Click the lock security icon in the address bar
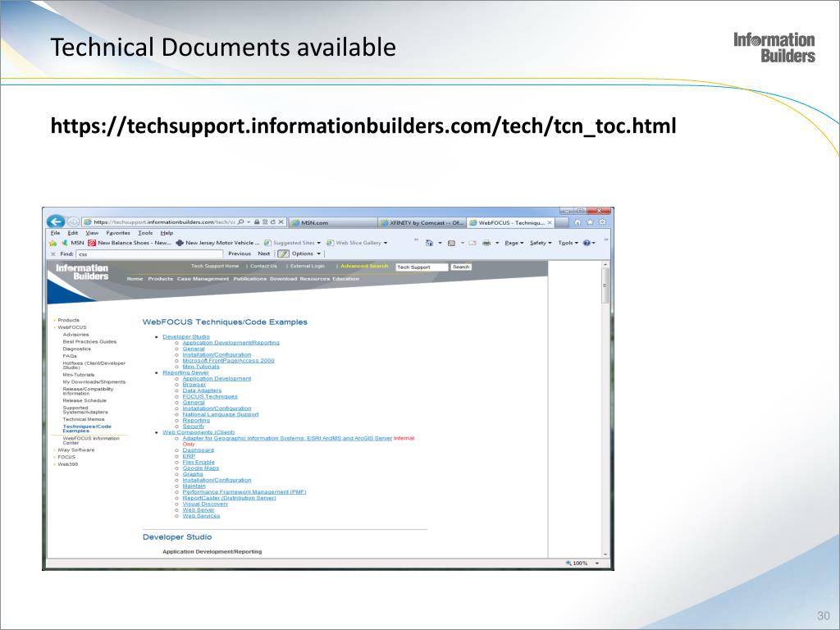840x630 pixels. point(257,221)
